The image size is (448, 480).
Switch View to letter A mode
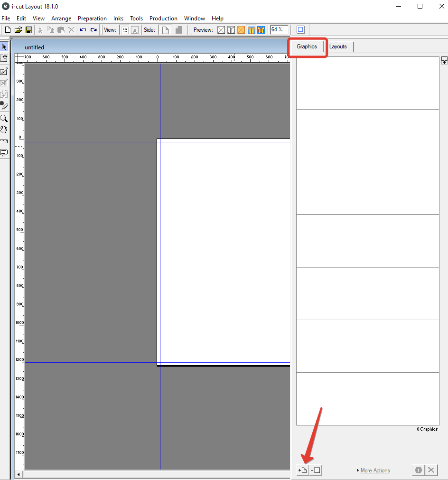pos(135,30)
